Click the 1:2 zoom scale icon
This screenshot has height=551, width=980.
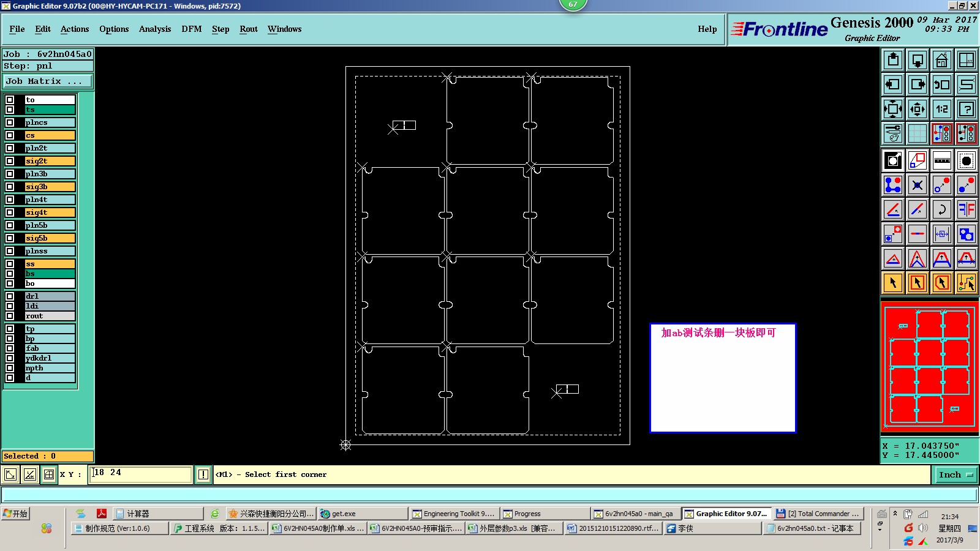[x=942, y=109]
